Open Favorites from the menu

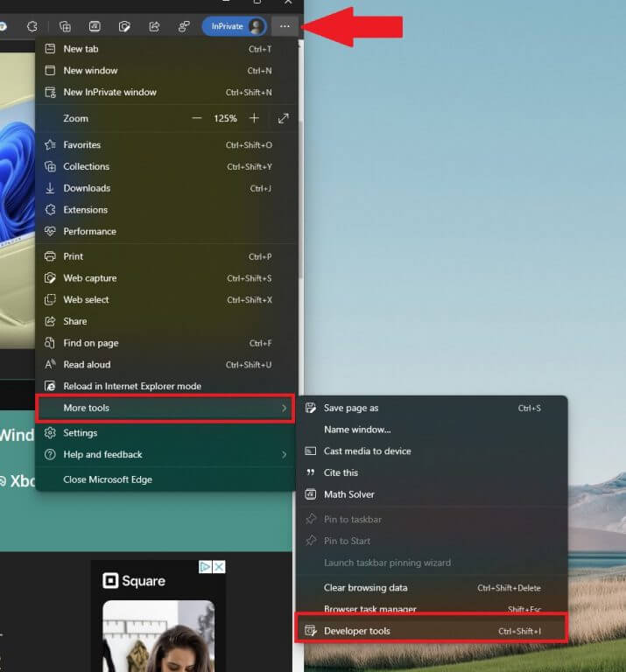pyautogui.click(x=166, y=145)
